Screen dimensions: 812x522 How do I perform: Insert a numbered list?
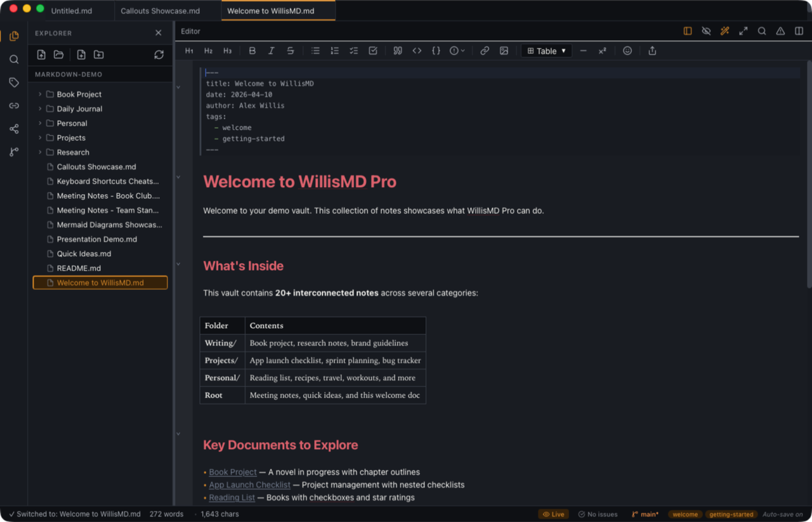pyautogui.click(x=334, y=51)
